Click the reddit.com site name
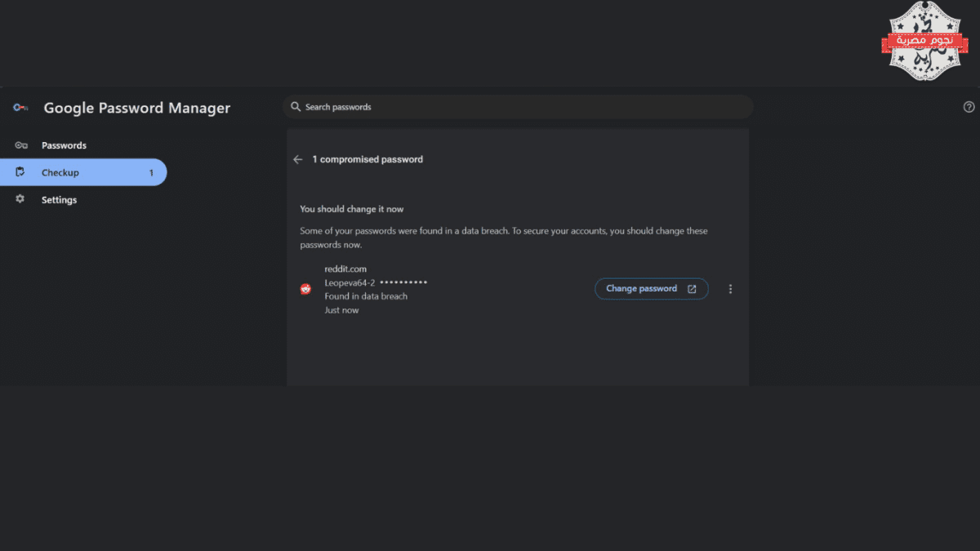The height and width of the screenshot is (551, 980). pyautogui.click(x=345, y=269)
